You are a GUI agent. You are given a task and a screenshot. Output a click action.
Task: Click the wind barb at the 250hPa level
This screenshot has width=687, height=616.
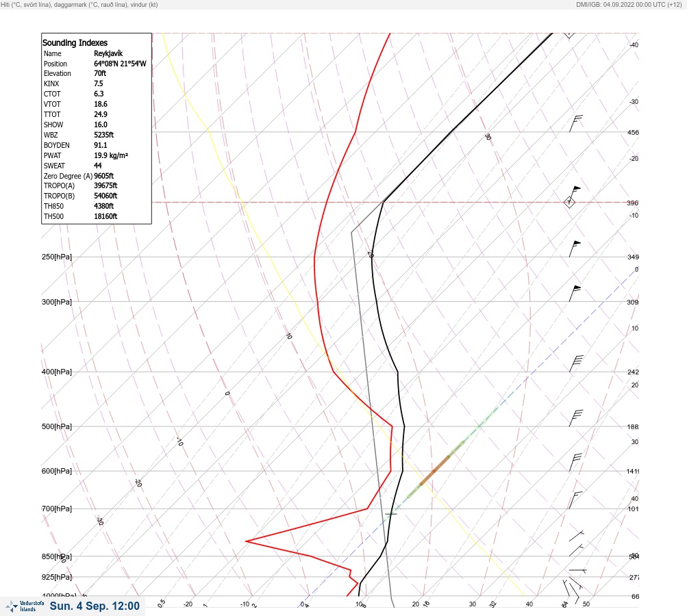coord(575,248)
